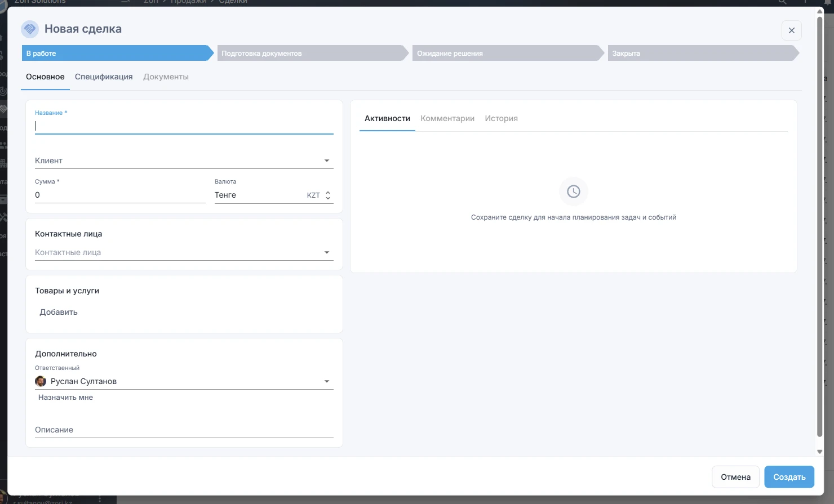This screenshot has width=834, height=504.
Task: Close the Новая сделка dialog with X
Action: (791, 30)
